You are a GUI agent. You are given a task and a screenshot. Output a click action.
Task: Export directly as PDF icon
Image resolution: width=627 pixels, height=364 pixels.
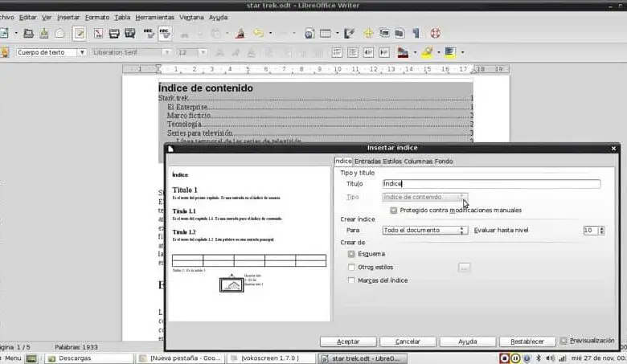(x=98, y=34)
